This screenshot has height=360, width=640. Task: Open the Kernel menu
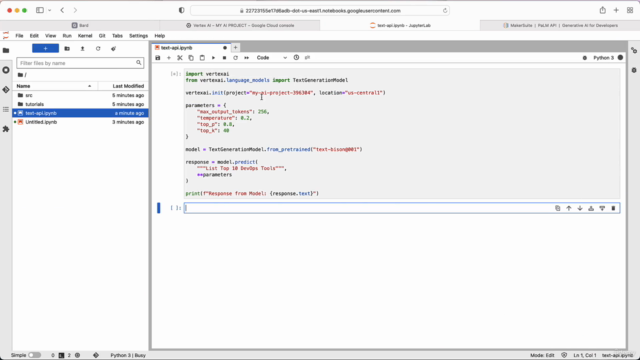pyautogui.click(x=85, y=36)
